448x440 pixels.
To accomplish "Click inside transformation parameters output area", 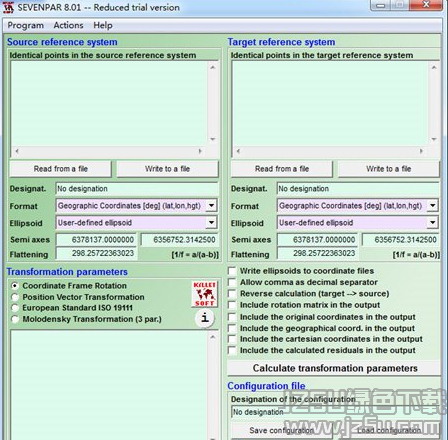I will point(109,385).
